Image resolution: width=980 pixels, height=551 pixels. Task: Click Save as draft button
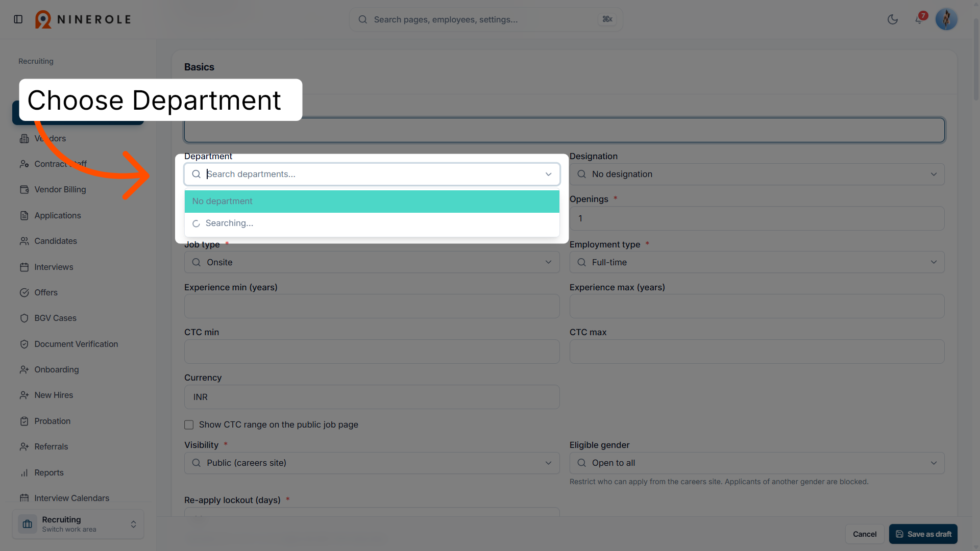[923, 534]
